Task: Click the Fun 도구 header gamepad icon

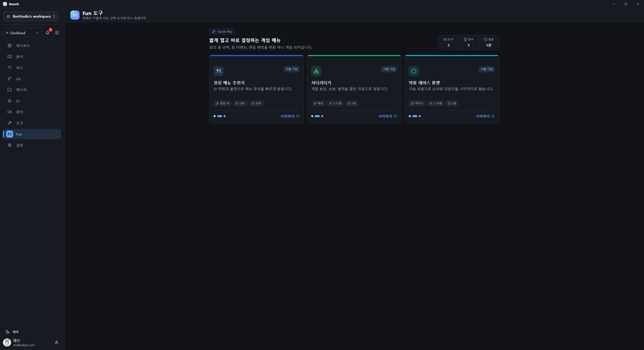Action: click(x=75, y=15)
